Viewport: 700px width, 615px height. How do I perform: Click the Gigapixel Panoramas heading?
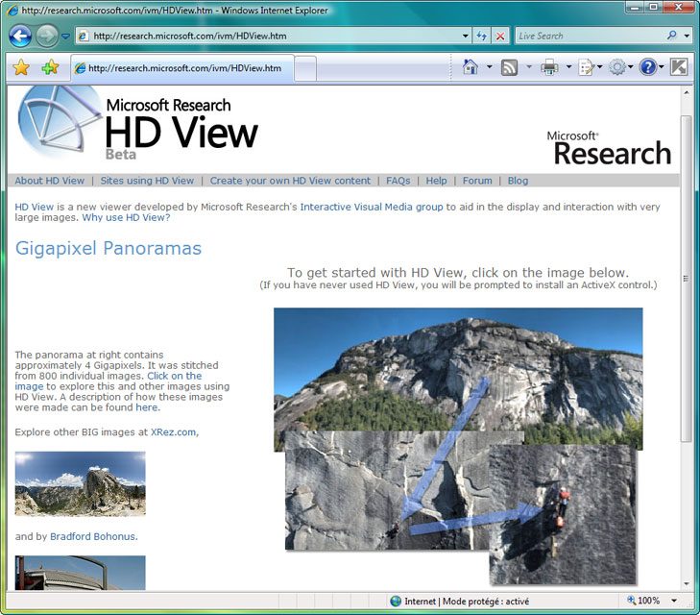(x=109, y=248)
